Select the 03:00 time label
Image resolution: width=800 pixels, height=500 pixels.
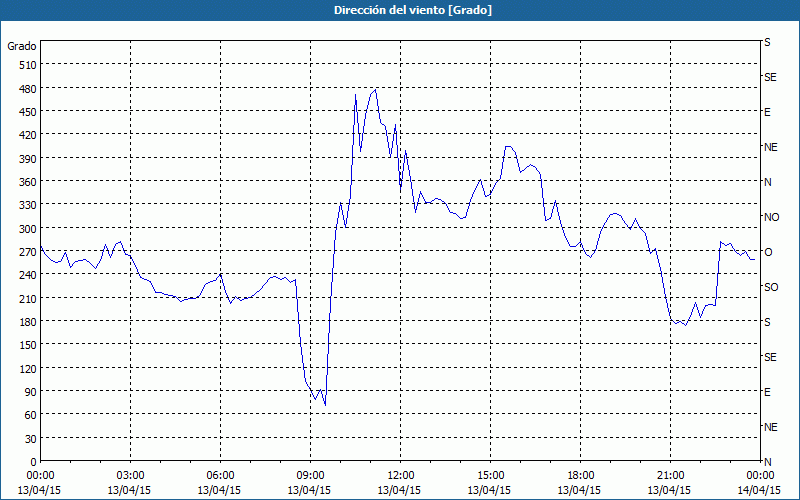130,476
